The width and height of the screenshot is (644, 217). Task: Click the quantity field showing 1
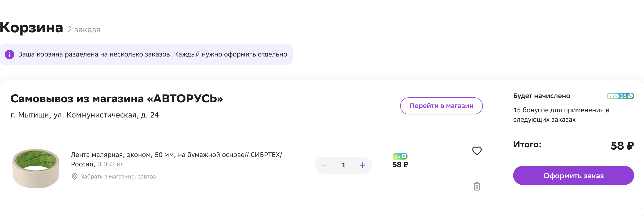point(343,165)
